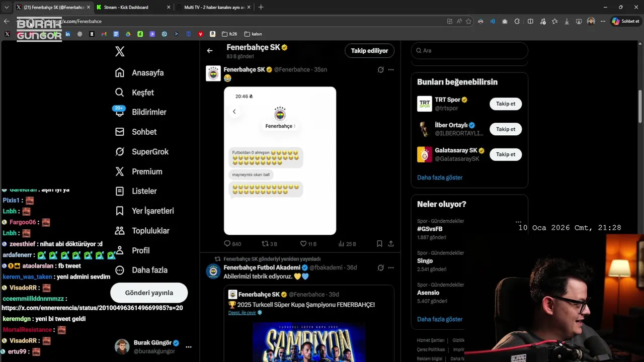Click the X logo above the sidebar
Image resolution: width=644 pixels, height=362 pixels.
coord(120,51)
